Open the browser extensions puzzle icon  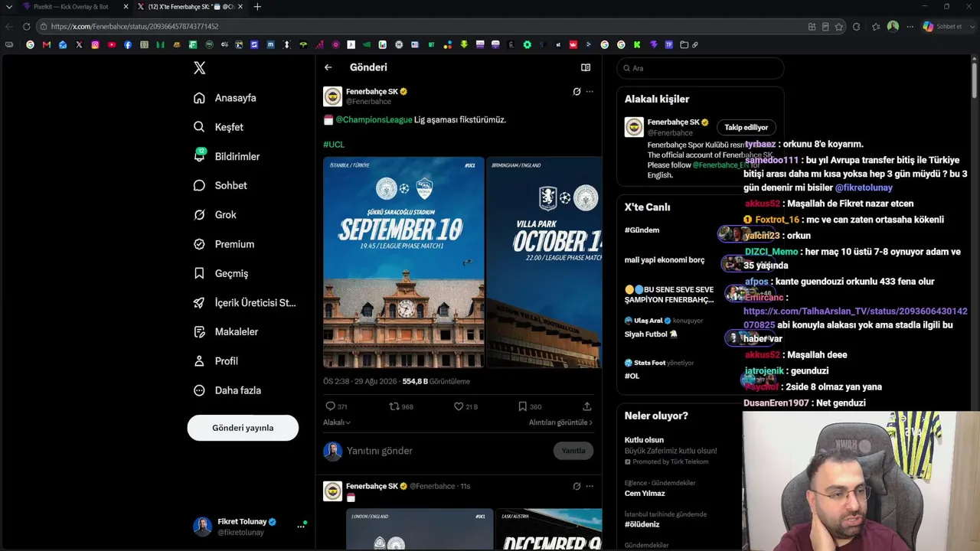pyautogui.click(x=856, y=27)
